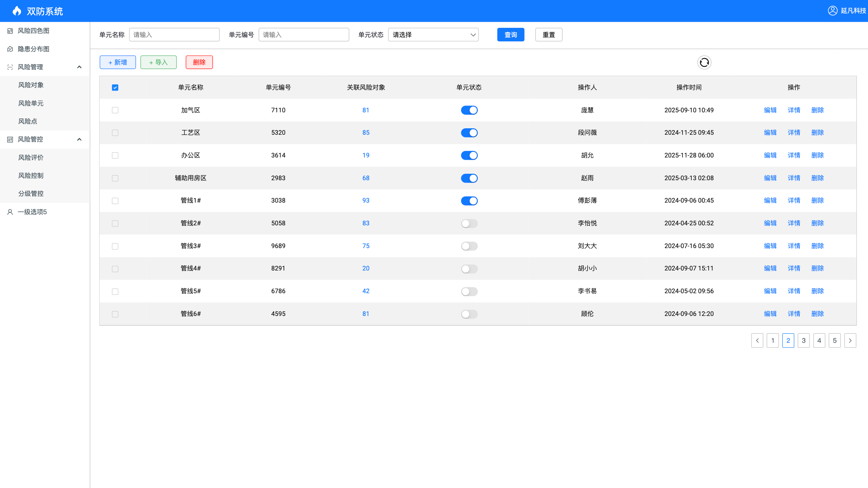Image resolution: width=868 pixels, height=488 pixels.
Task: Uncheck the select-all header checkbox
Action: 115,88
